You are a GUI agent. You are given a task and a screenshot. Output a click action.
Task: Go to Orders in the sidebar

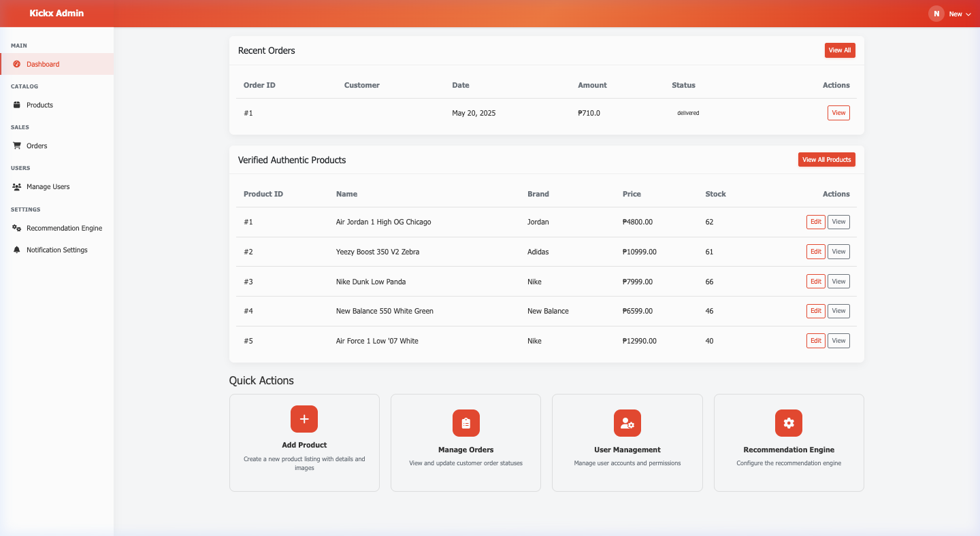click(56, 146)
